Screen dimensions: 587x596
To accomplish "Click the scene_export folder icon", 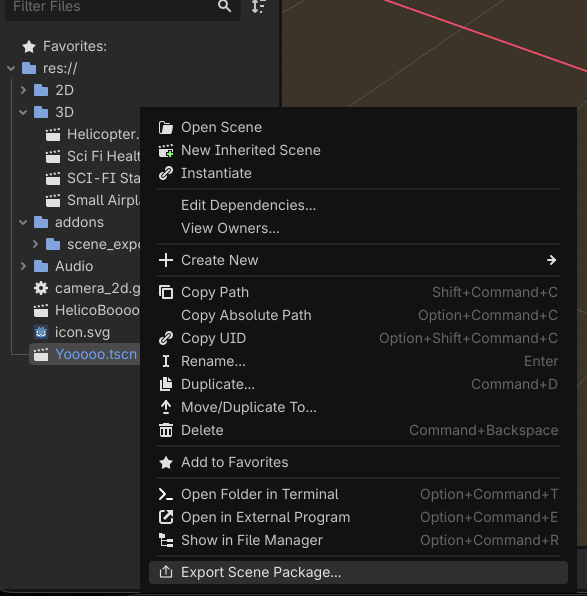I will 53,244.
